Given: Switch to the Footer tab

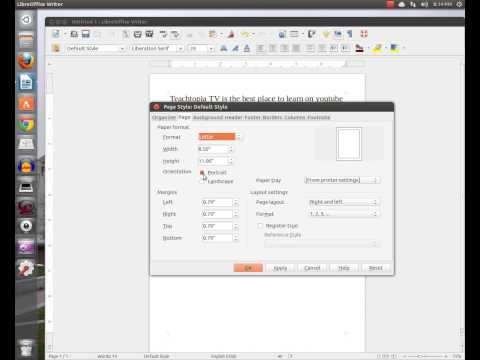Looking at the screenshot, I should pos(253,117).
